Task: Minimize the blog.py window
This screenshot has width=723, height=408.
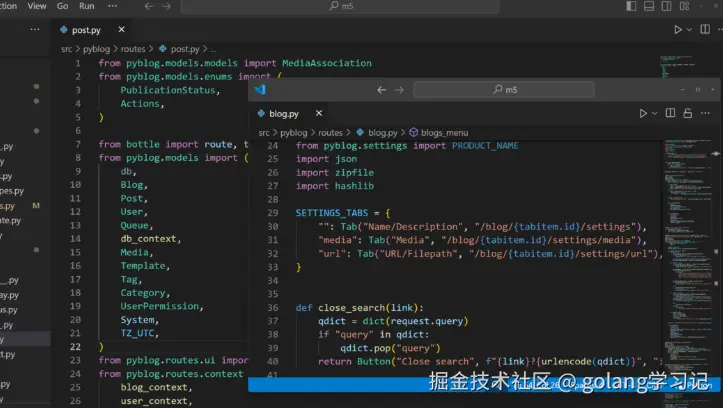Action: point(683,89)
